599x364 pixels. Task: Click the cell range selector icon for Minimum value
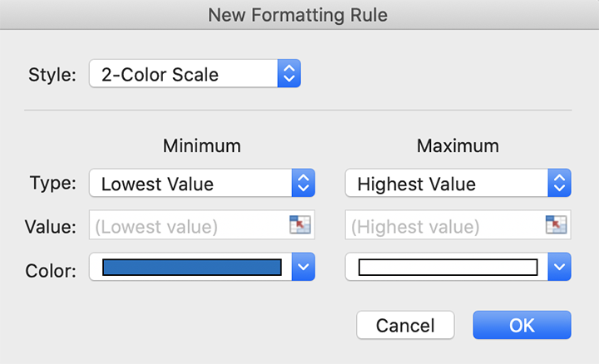[x=299, y=224]
